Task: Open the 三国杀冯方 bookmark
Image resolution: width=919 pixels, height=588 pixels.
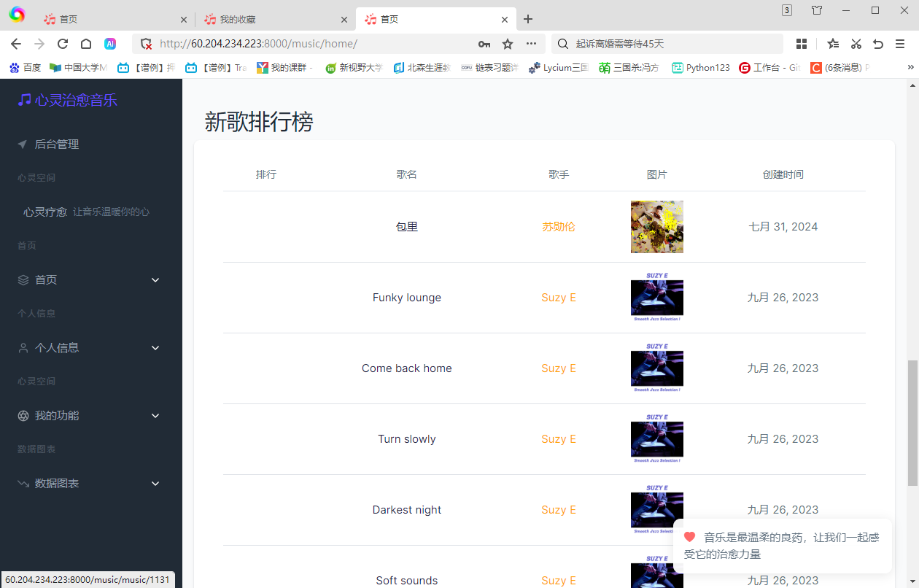Action: [629, 67]
